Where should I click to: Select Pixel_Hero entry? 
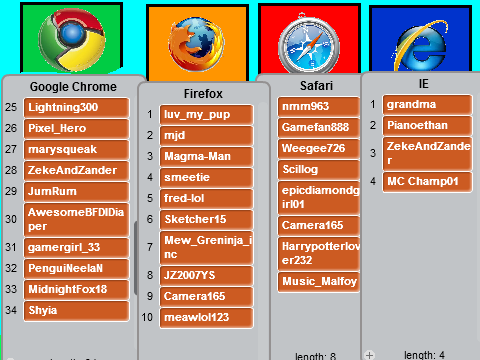pyautogui.click(x=76, y=128)
